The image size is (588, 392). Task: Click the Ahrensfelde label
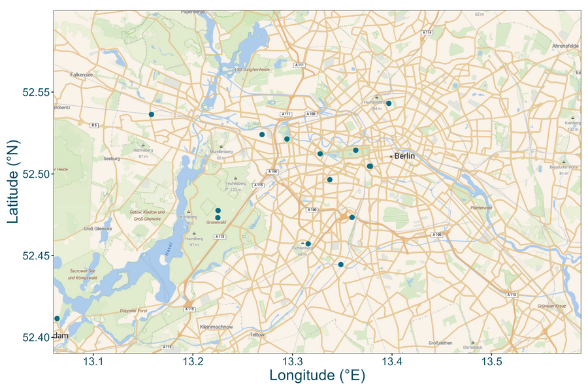coord(566,46)
